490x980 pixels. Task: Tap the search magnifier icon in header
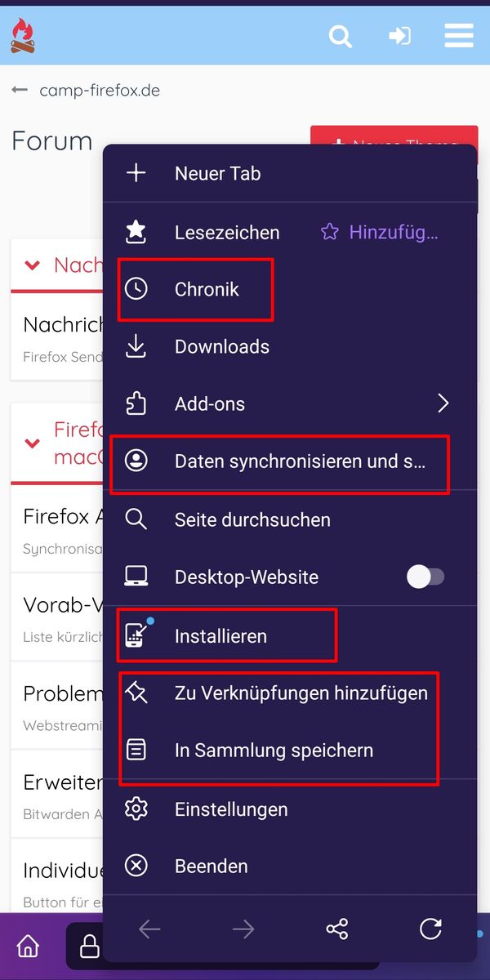(x=341, y=36)
